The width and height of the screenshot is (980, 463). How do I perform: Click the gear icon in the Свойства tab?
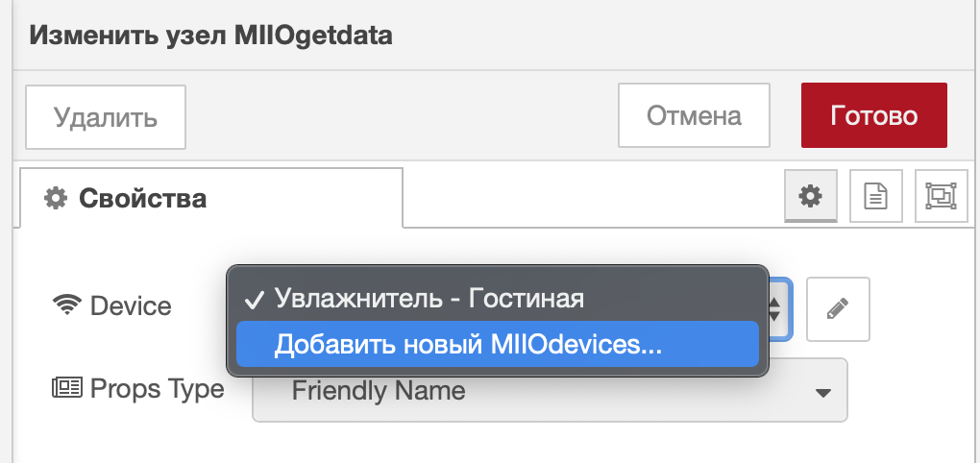pyautogui.click(x=55, y=199)
